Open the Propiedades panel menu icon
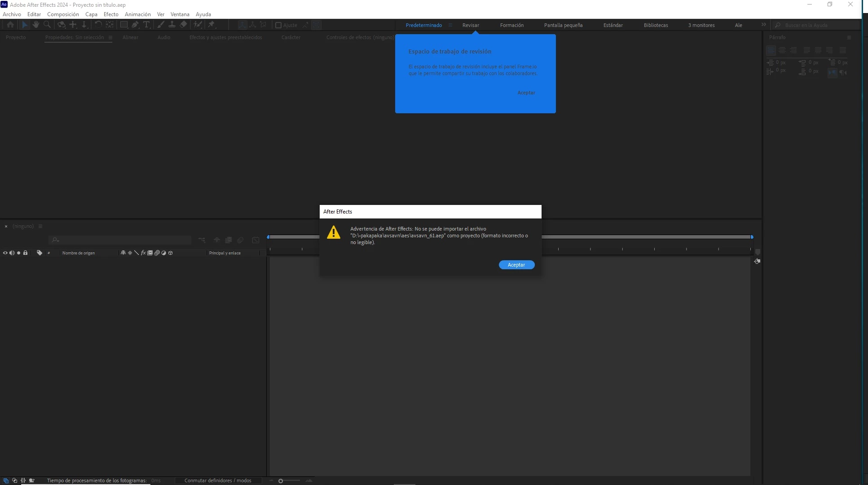Screen dimensions: 868x485 (110, 37)
